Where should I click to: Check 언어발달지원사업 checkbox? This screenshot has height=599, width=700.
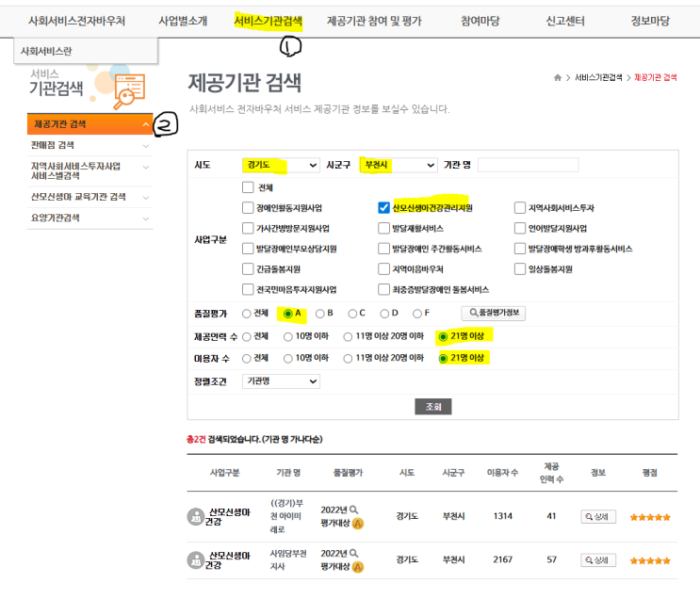coord(520,229)
